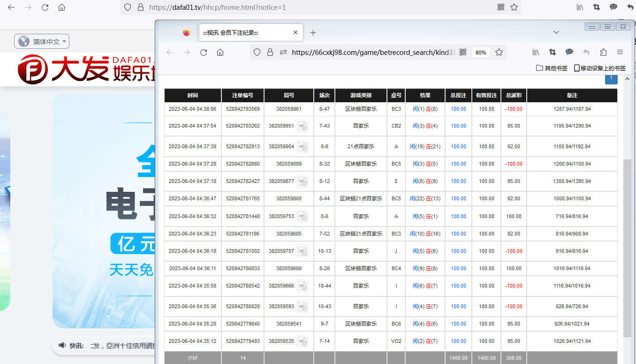Select the 视讯 会员下注纪录 tab

(x=250, y=33)
